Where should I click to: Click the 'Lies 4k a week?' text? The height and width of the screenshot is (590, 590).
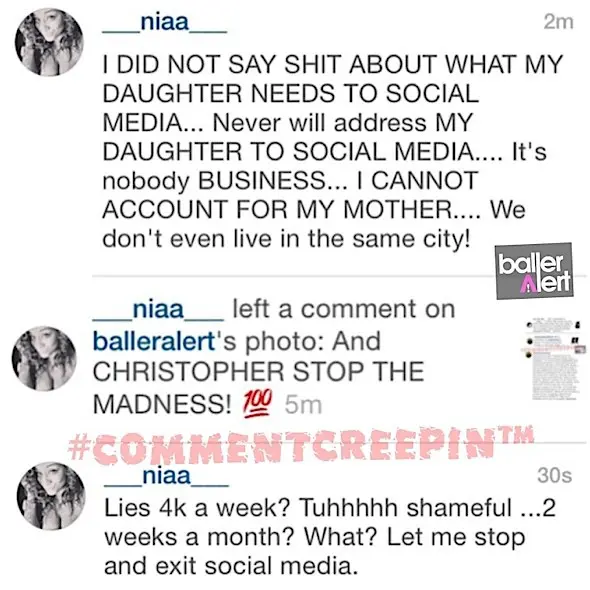point(197,508)
